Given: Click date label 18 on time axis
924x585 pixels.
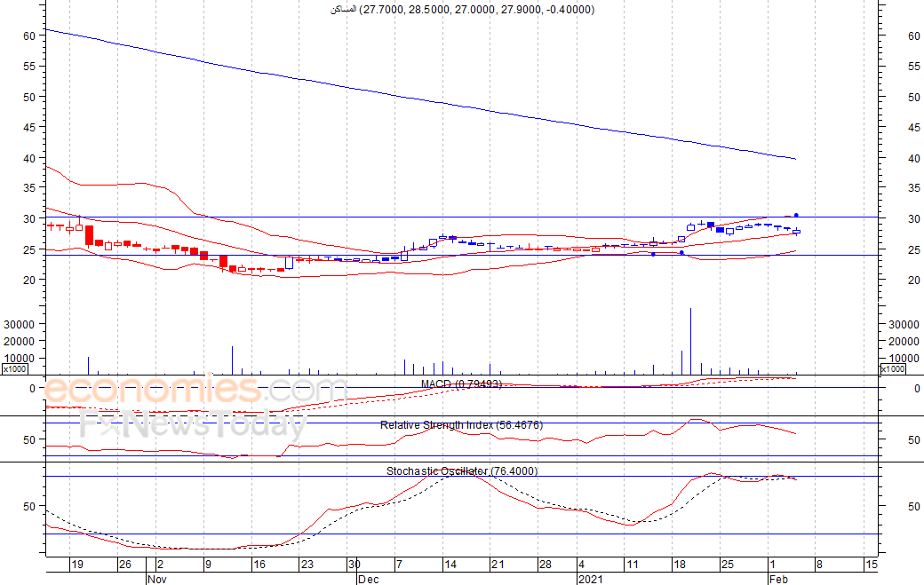Looking at the screenshot, I should 680,565.
